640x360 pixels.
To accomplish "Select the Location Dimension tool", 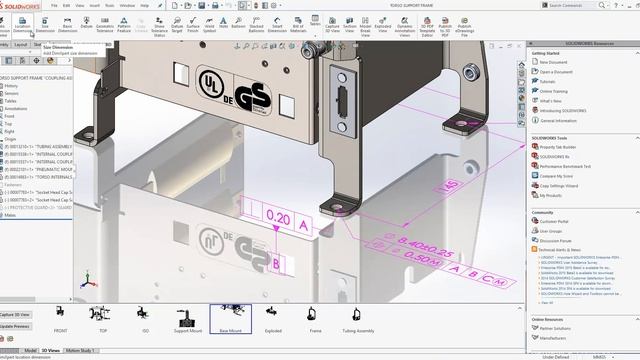I will coord(22,25).
